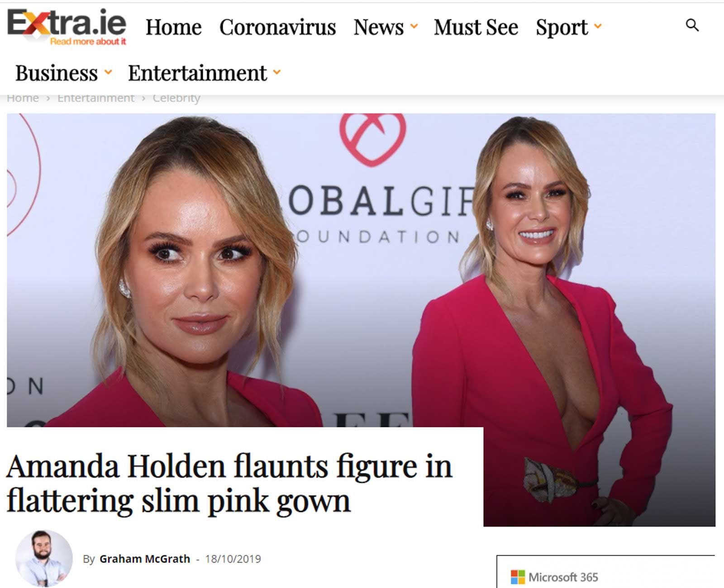This screenshot has height=588, width=724.
Task: Open the Coronavirus section
Action: click(278, 27)
